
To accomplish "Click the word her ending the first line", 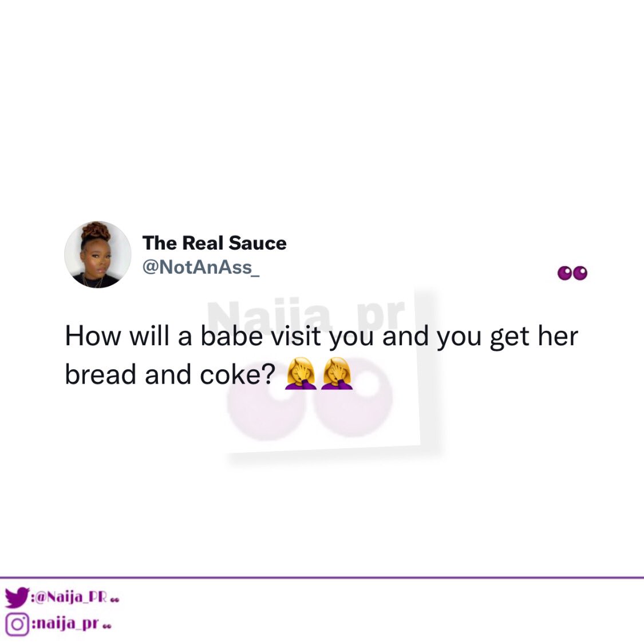I will click(558, 335).
